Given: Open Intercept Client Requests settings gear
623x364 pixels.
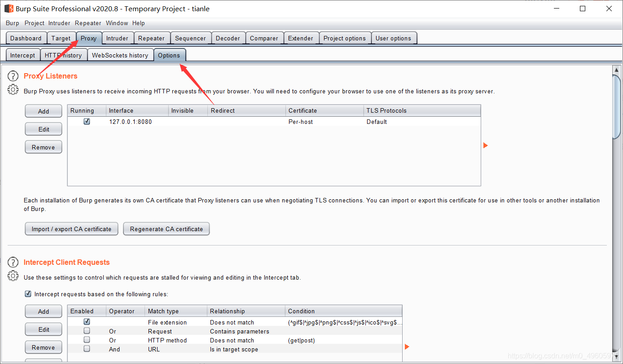Looking at the screenshot, I should (13, 276).
